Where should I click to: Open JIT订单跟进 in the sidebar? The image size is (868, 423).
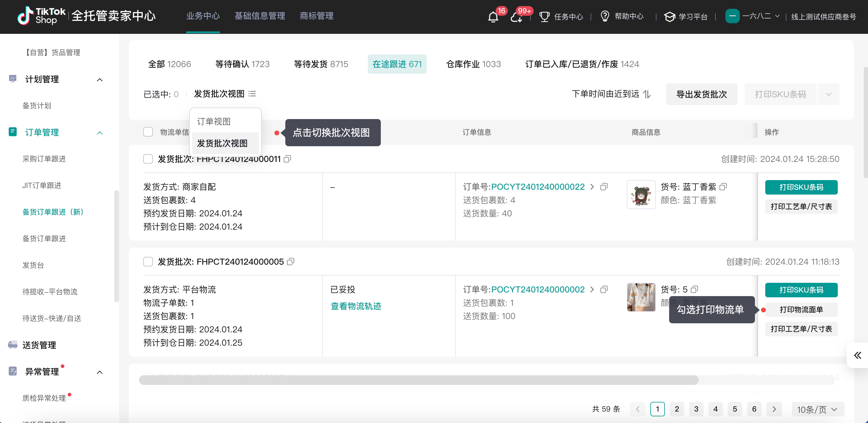(x=41, y=185)
